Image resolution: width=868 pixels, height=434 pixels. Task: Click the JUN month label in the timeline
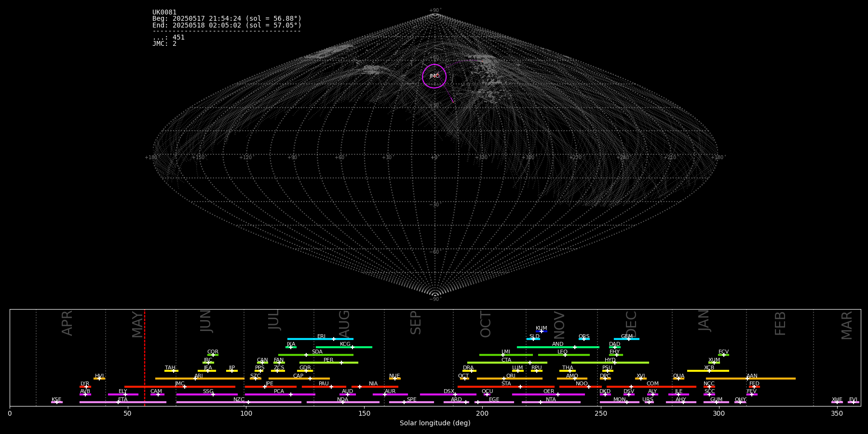[x=206, y=321]
